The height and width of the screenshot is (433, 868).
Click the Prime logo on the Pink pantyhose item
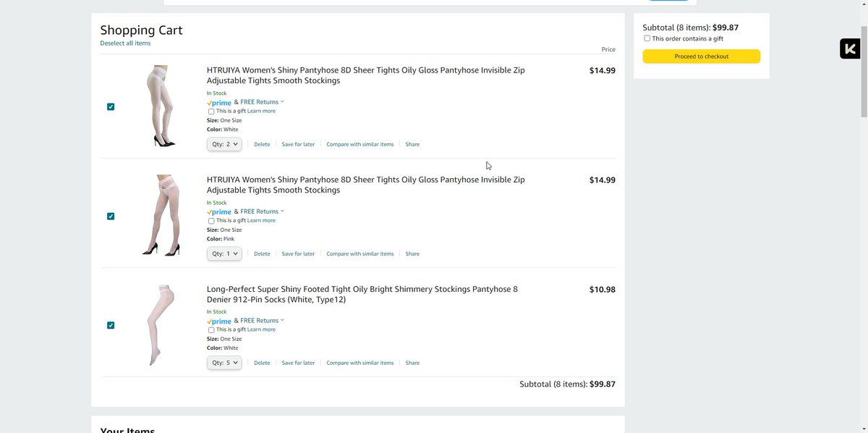[219, 212]
